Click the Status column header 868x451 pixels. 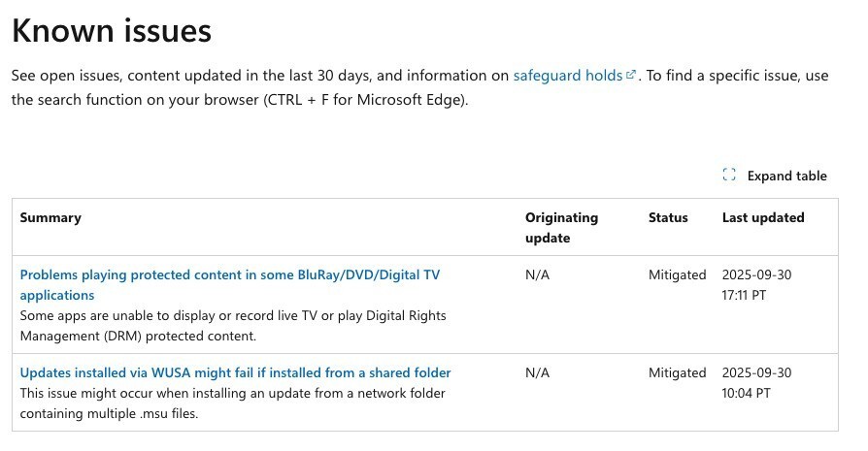tap(668, 218)
